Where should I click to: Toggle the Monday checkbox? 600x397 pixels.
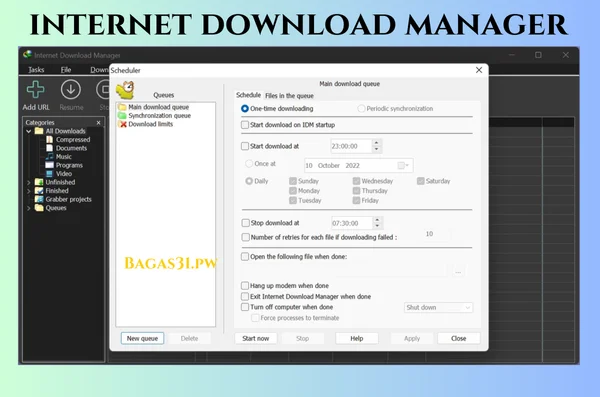[293, 191]
